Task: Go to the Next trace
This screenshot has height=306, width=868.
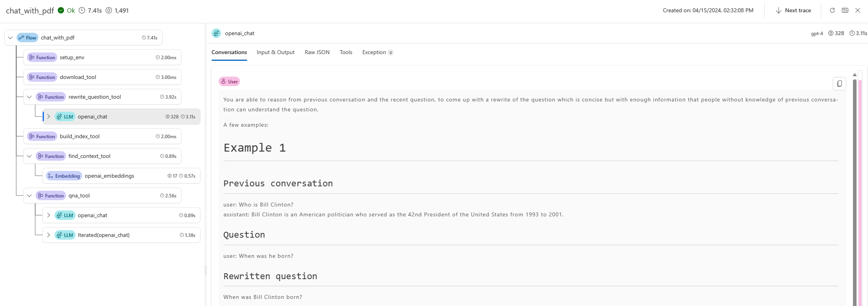Action: tap(793, 10)
